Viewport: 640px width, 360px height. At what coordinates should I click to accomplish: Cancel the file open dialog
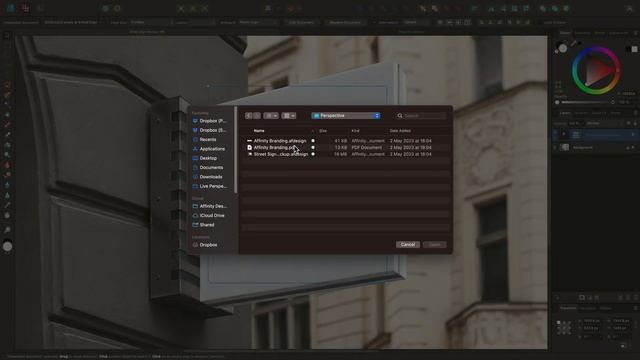408,244
